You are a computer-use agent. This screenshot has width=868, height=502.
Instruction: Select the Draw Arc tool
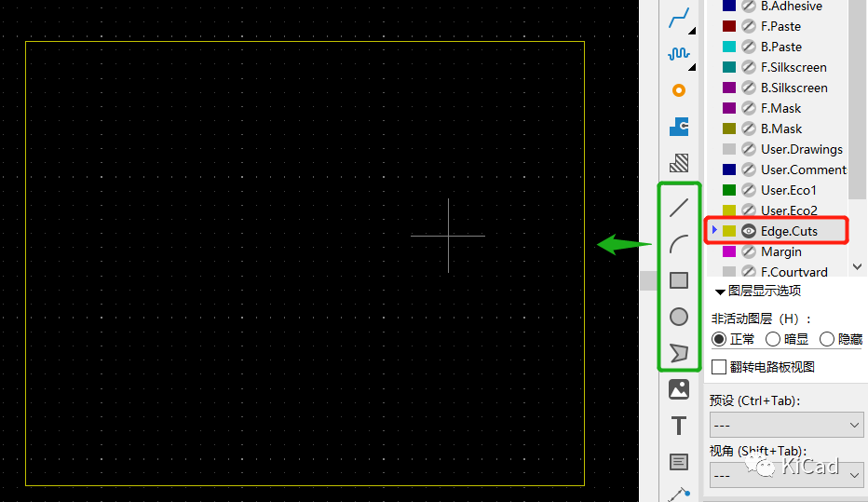click(x=679, y=244)
